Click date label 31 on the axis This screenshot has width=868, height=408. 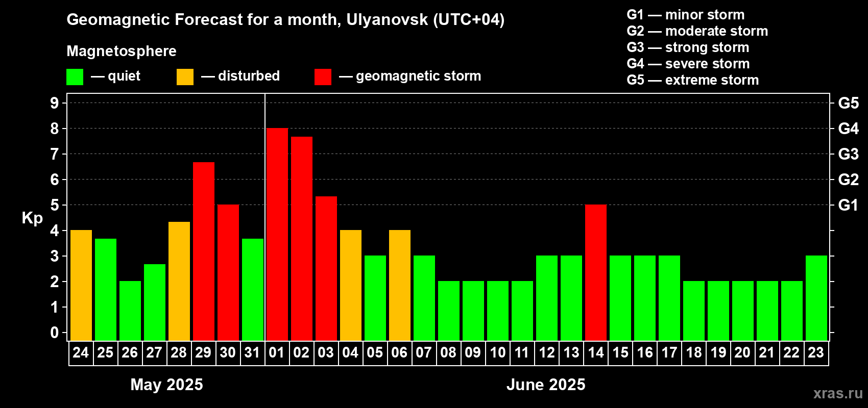pyautogui.click(x=252, y=352)
